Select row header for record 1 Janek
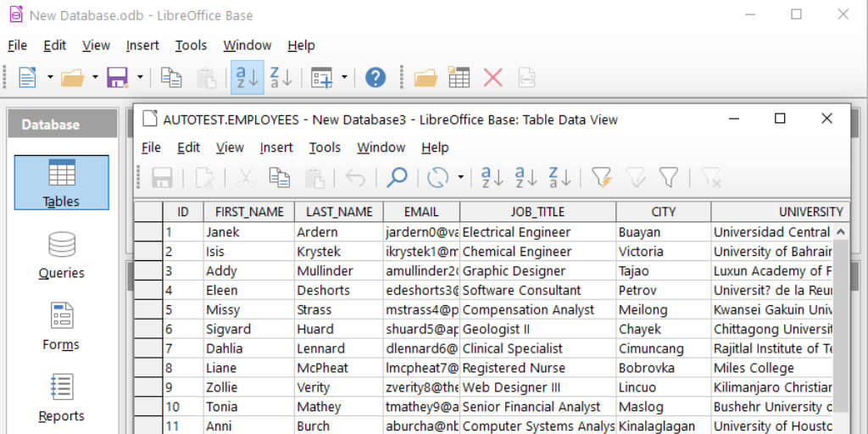This screenshot has height=434, width=868. pyautogui.click(x=147, y=232)
